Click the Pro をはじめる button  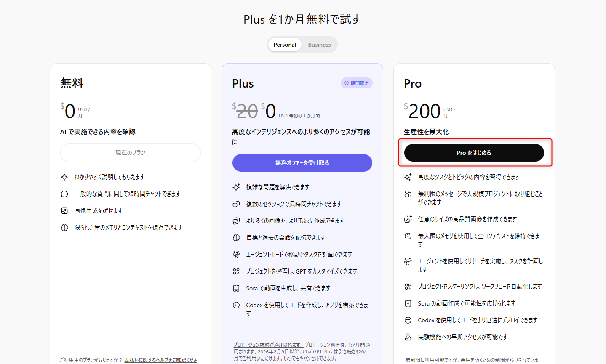click(x=474, y=153)
